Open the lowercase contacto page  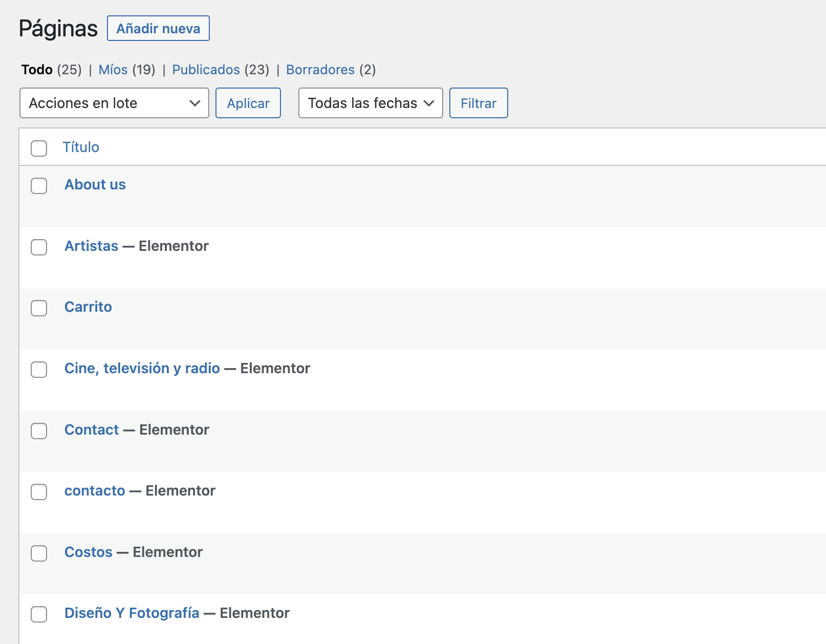coord(95,491)
